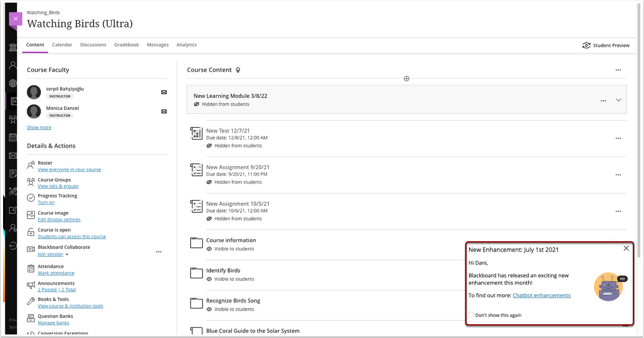Close the course panel with purple X
This screenshot has height=338, width=644.
tap(15, 19)
